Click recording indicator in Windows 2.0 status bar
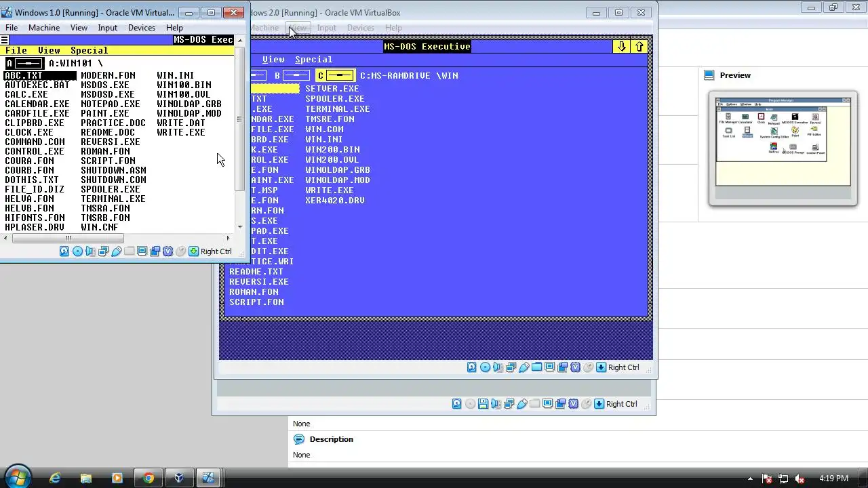The height and width of the screenshot is (488, 868). pyautogui.click(x=562, y=367)
